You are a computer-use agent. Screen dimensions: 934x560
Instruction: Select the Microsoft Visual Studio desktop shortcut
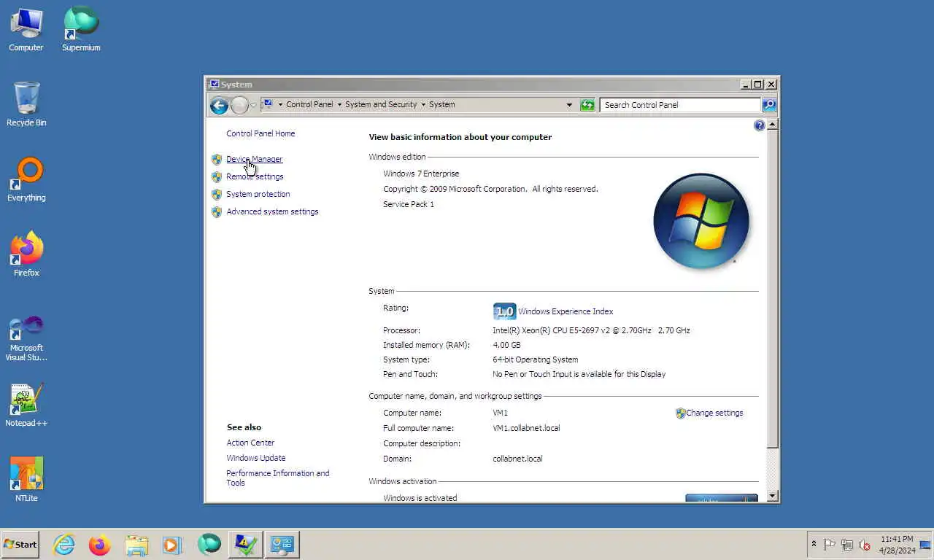point(26,338)
